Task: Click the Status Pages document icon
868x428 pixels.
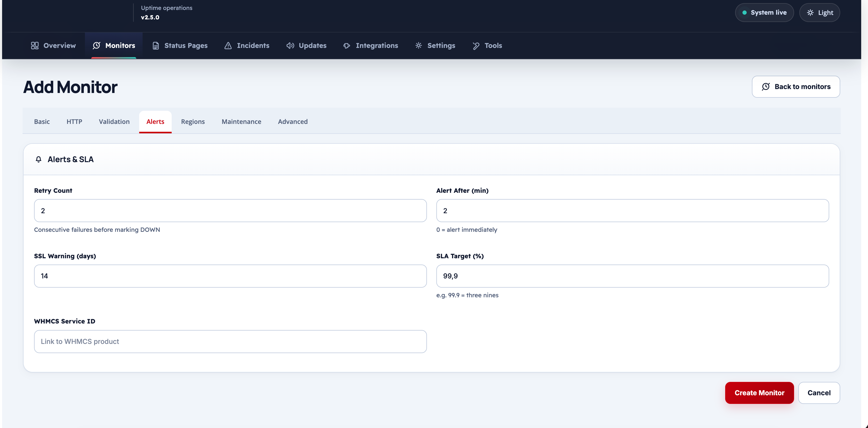Action: [156, 46]
